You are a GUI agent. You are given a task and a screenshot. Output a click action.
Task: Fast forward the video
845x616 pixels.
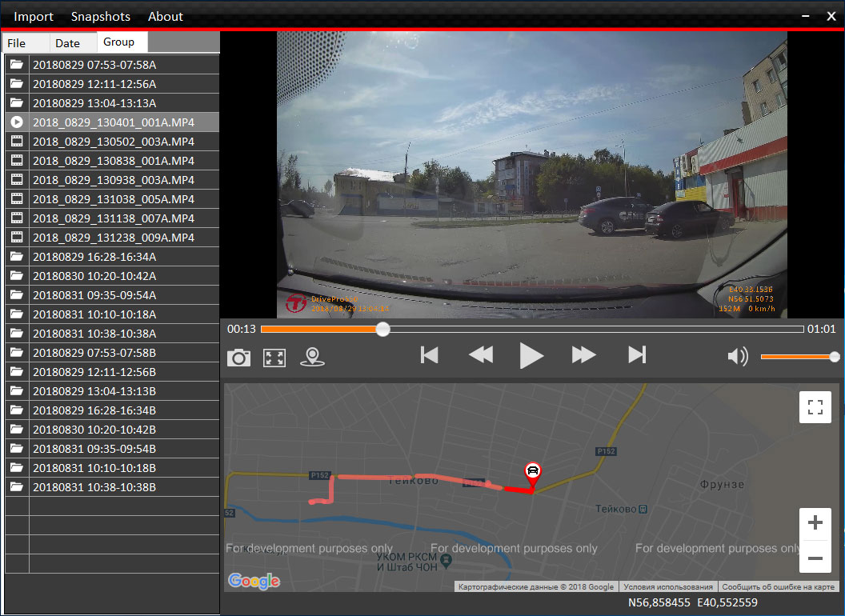pos(583,355)
